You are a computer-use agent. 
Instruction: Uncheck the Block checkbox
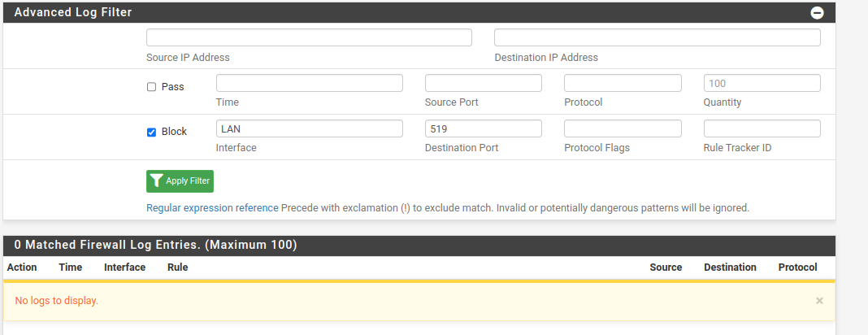[151, 133]
